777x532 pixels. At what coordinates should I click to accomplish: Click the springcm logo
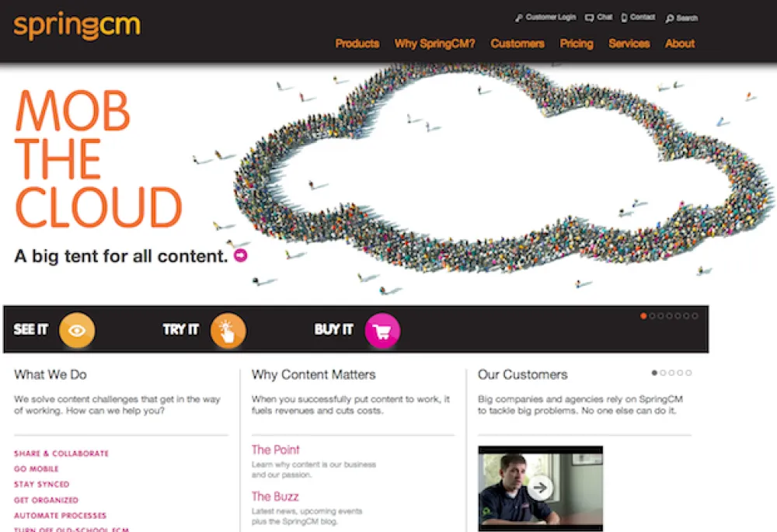(x=77, y=26)
